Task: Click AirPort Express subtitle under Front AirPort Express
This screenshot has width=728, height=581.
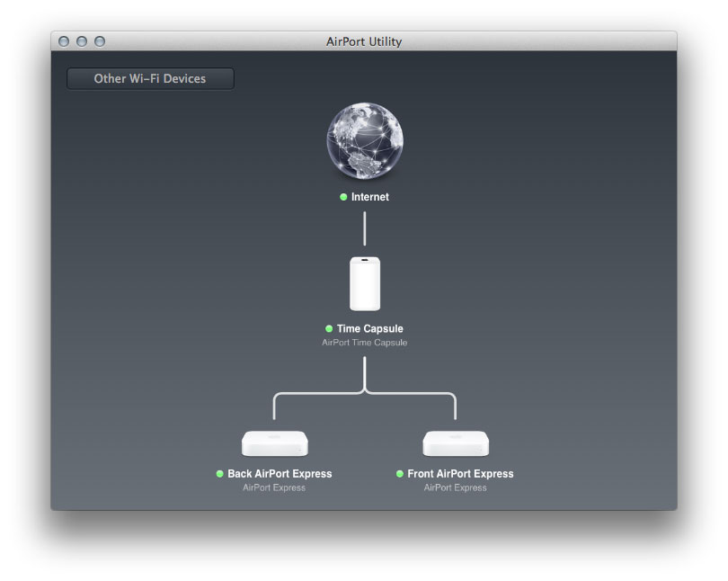Action: pos(456,487)
